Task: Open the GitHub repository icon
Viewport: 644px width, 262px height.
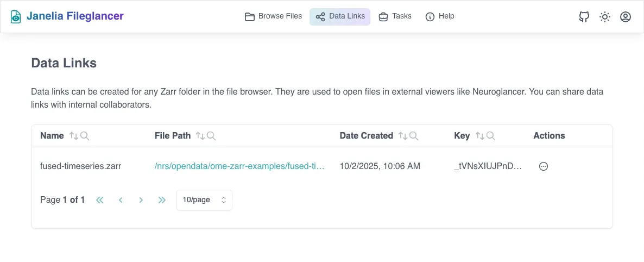Action: pyautogui.click(x=584, y=17)
